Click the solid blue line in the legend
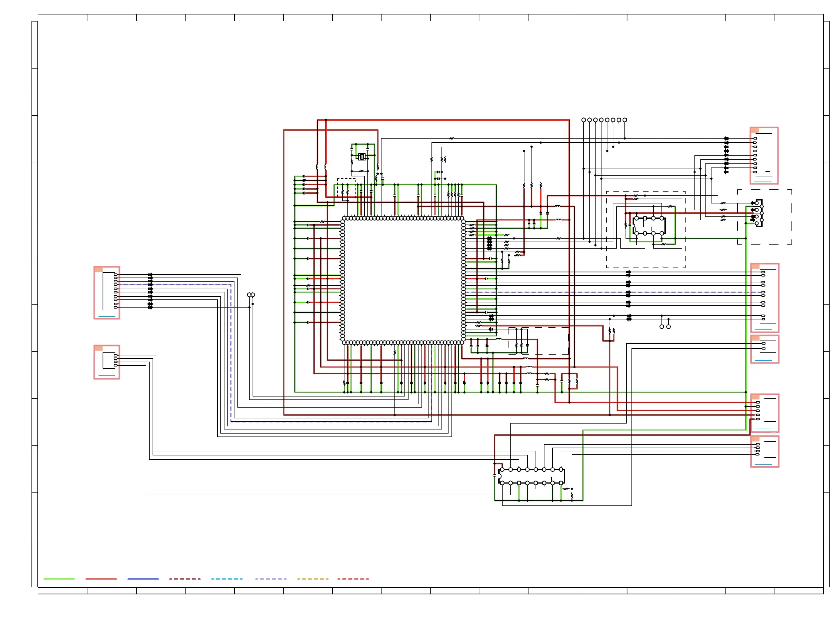The image size is (840, 624). (143, 579)
